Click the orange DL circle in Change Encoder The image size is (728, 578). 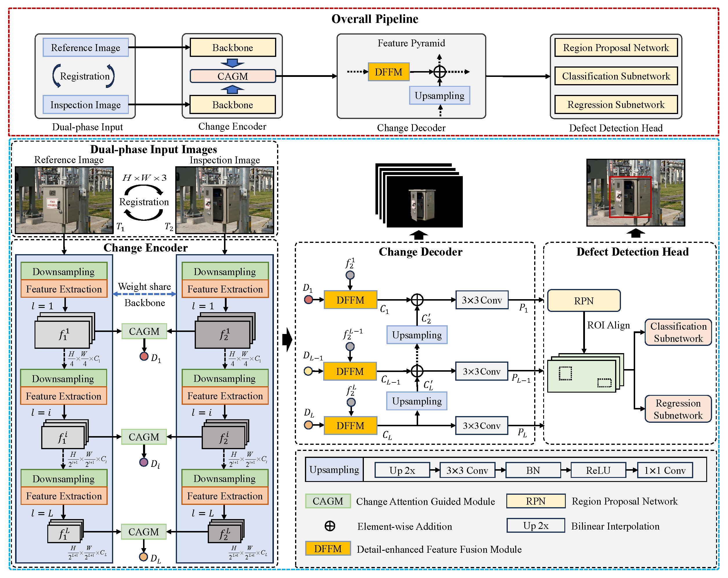click(144, 557)
